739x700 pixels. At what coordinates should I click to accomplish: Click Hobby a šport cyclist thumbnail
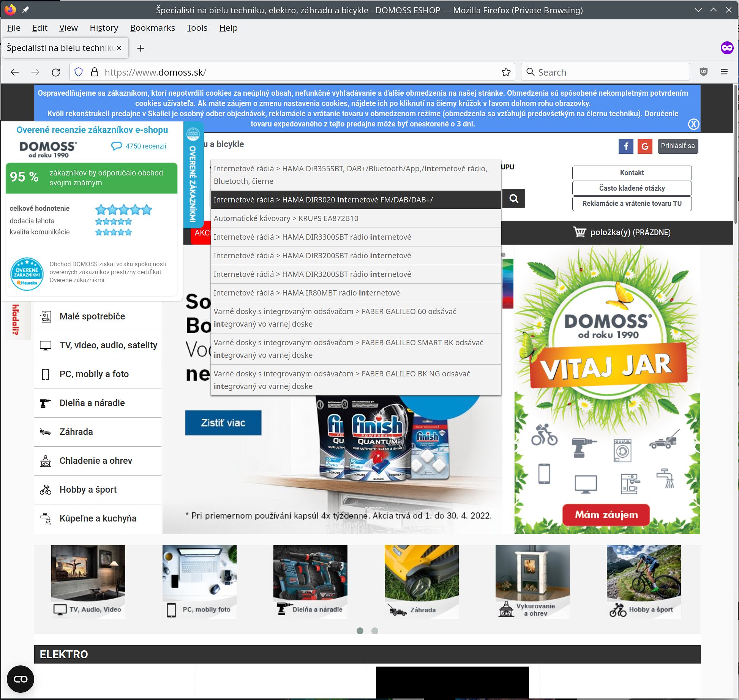[x=644, y=582]
